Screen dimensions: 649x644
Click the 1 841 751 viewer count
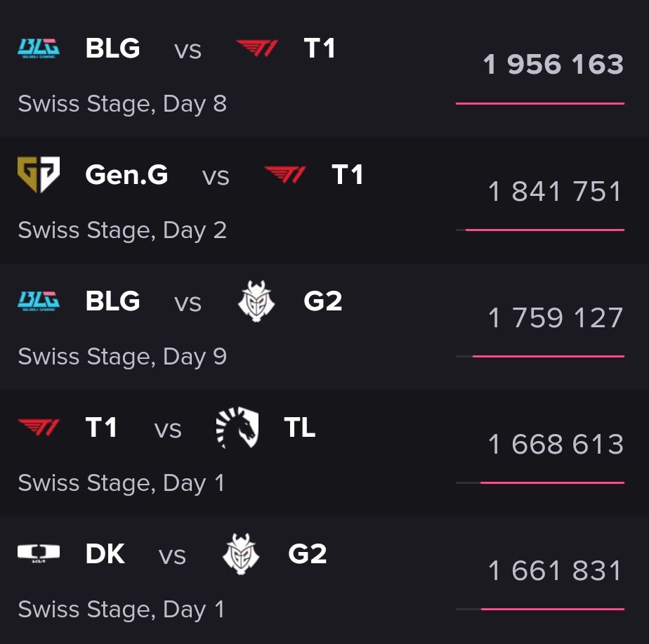555,192
